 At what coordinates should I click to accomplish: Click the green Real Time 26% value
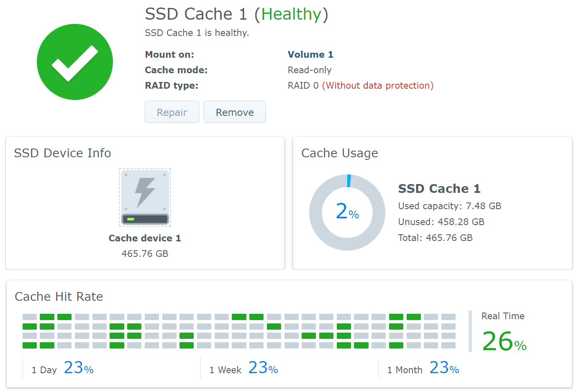[x=504, y=341]
